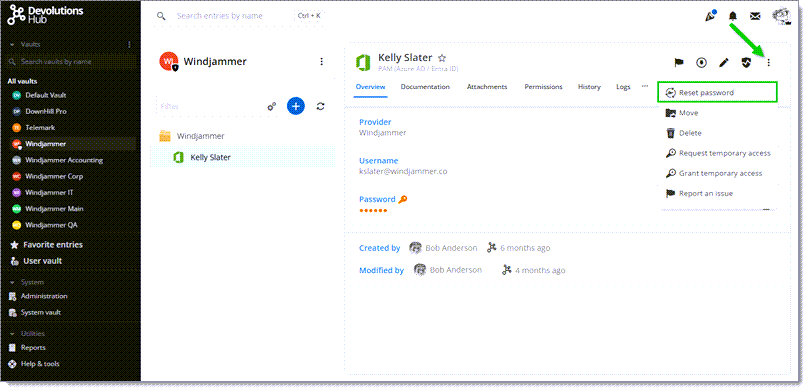Click the search magnifier icon
This screenshot has width=809, height=392.
pos(161,16)
